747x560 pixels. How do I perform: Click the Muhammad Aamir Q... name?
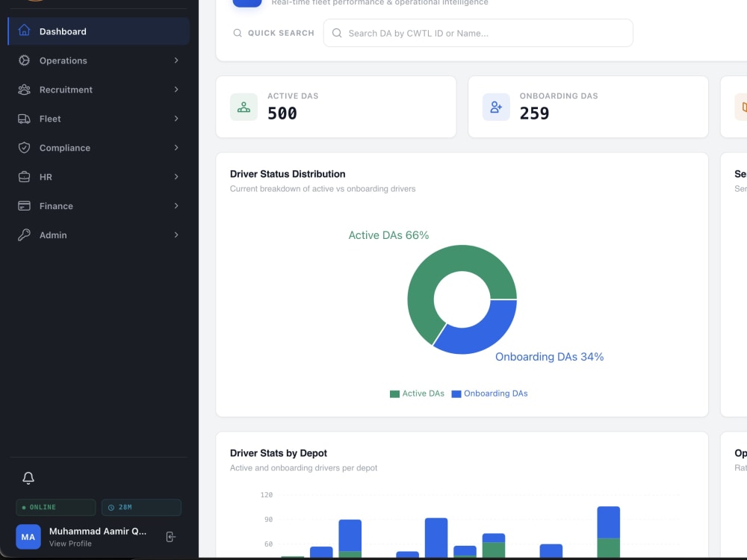pyautogui.click(x=98, y=532)
